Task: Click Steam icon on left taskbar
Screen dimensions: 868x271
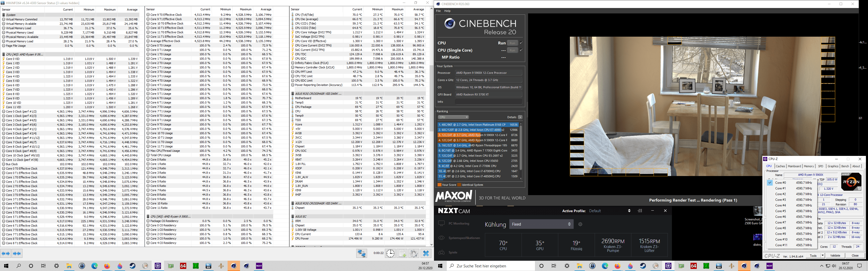Action: click(x=133, y=266)
